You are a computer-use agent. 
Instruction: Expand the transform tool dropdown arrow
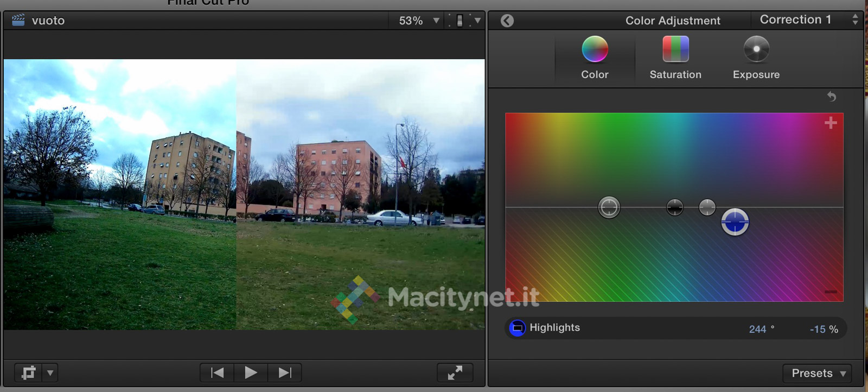50,373
